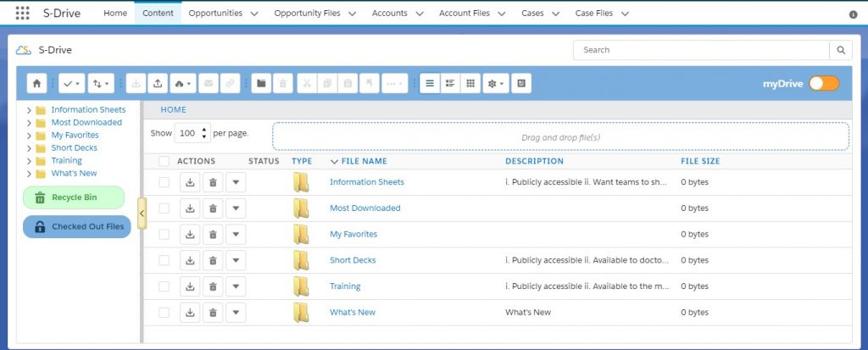Select the Content tab
Image resolution: width=868 pixels, height=350 pixels.
[158, 14]
